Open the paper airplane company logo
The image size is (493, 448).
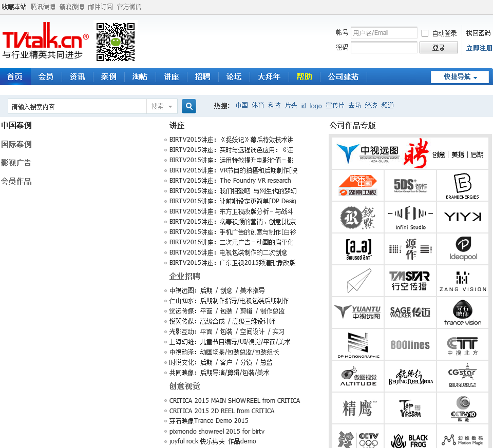[x=358, y=281]
